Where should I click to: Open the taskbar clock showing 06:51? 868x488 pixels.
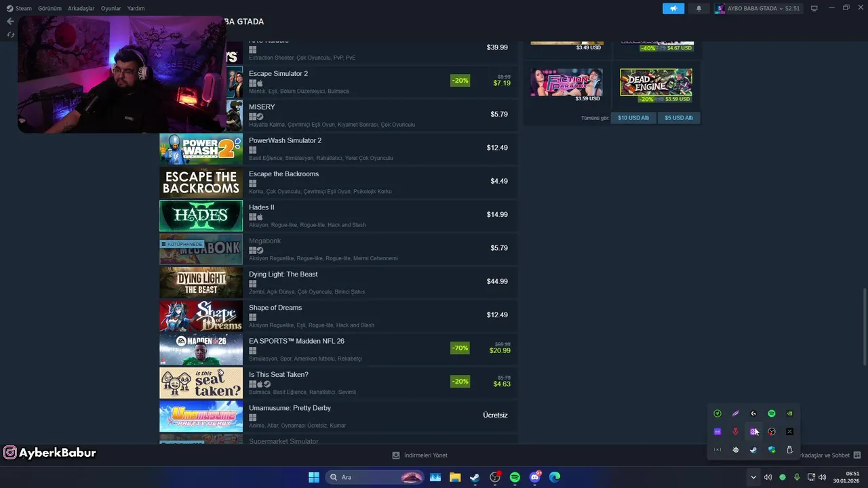pos(848,477)
